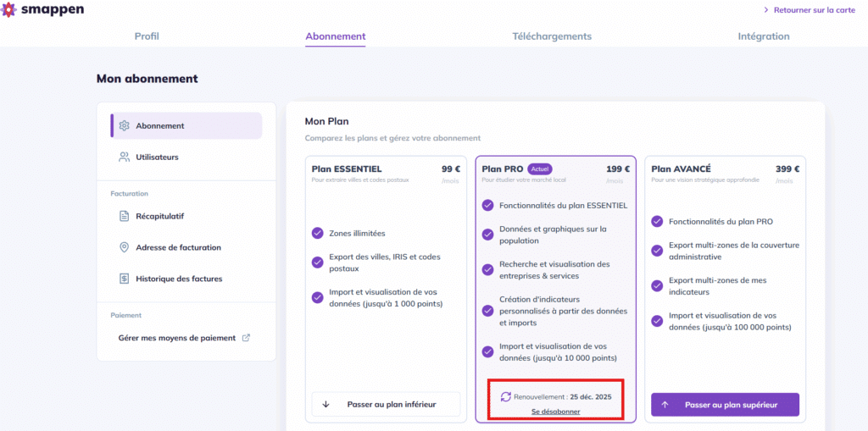
Task: Open the Téléchargements tab
Action: click(552, 36)
